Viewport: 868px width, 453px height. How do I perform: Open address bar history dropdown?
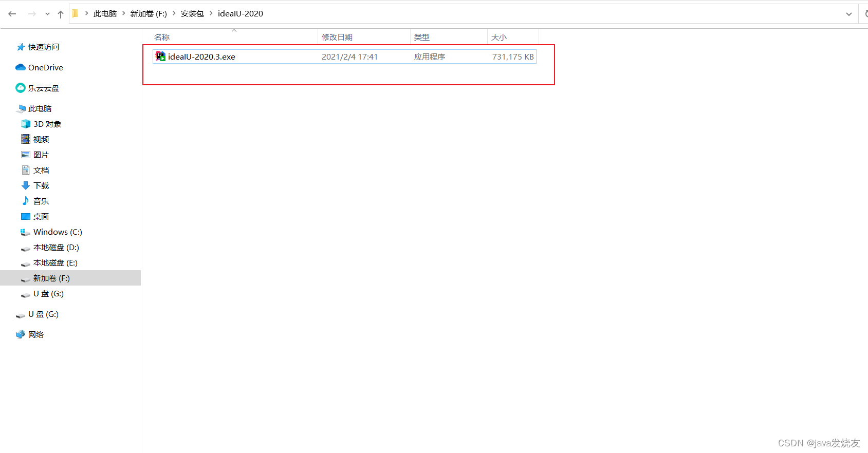click(849, 14)
